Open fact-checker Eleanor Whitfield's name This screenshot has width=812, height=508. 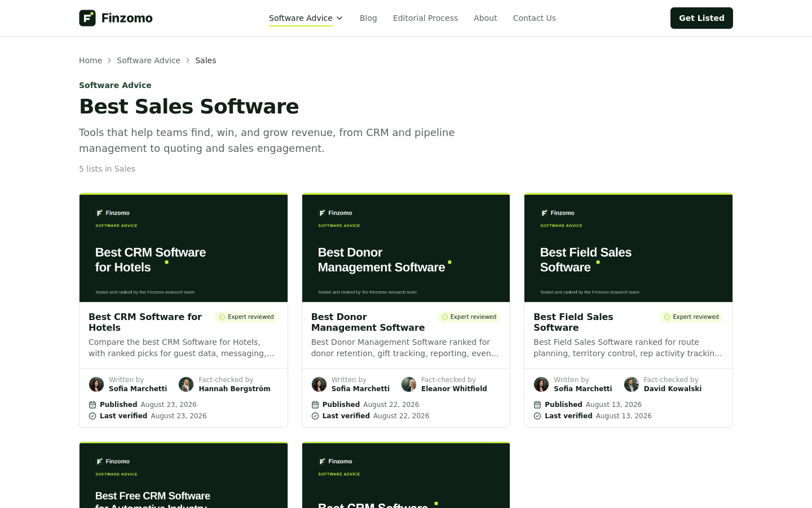coord(454,389)
